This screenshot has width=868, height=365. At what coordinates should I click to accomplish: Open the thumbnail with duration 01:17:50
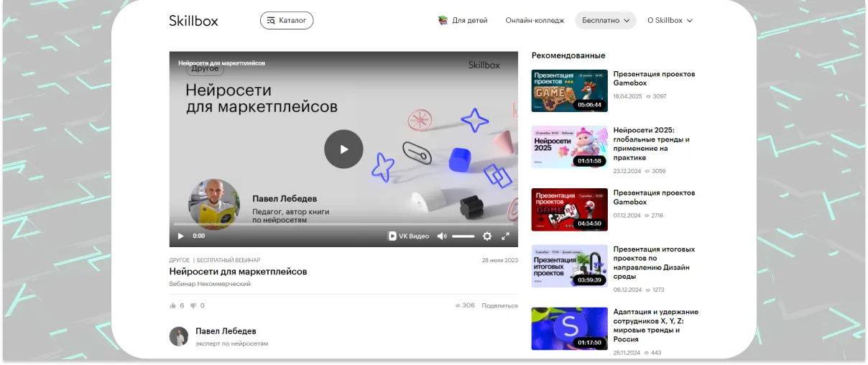click(569, 328)
